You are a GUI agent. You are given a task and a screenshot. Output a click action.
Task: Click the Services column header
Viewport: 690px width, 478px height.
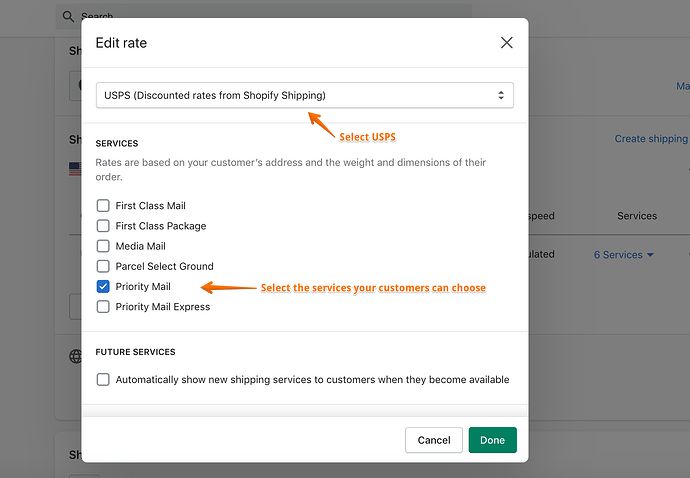coord(636,216)
